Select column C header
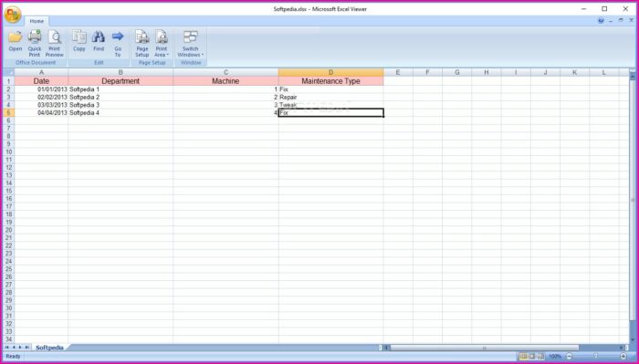Screen dimensions: 639x364 [225, 72]
